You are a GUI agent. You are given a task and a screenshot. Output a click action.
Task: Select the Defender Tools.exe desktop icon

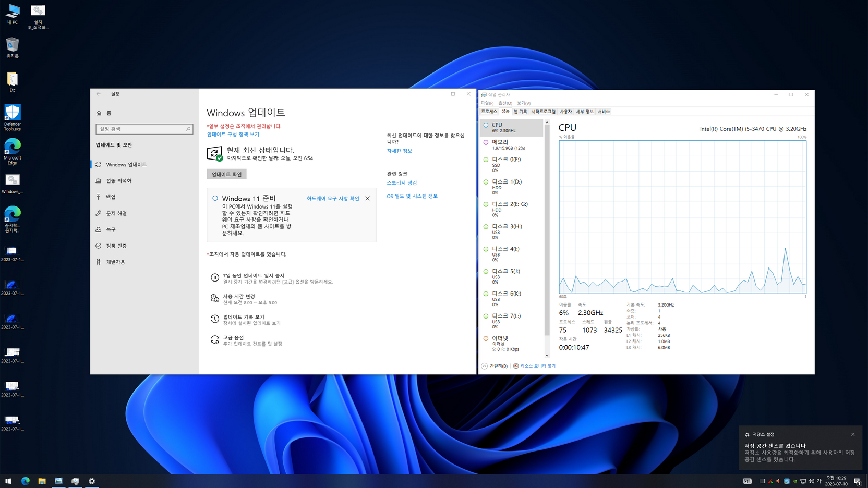click(x=13, y=117)
